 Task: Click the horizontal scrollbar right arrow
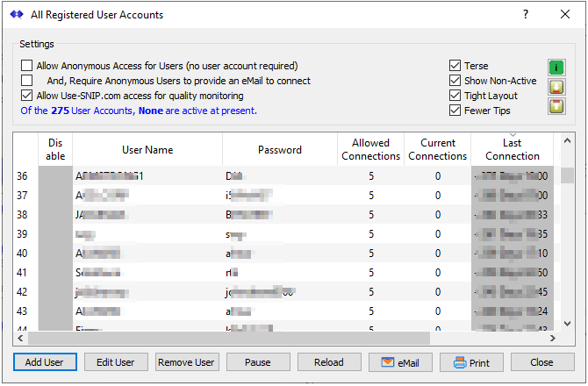[x=553, y=338]
